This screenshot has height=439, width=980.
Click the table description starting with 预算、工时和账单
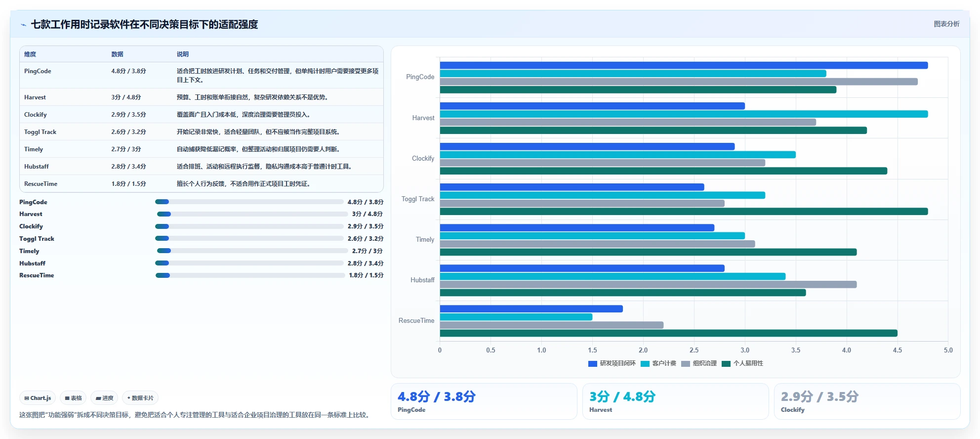[252, 97]
